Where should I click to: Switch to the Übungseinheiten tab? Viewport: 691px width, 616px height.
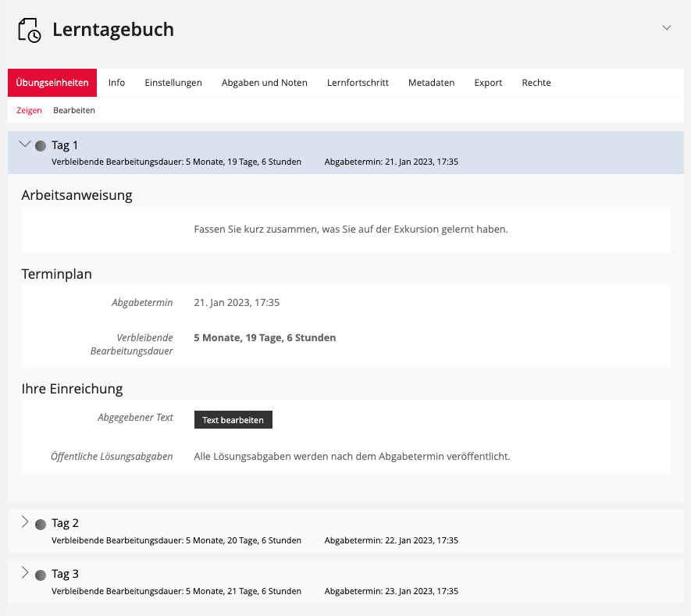52,83
